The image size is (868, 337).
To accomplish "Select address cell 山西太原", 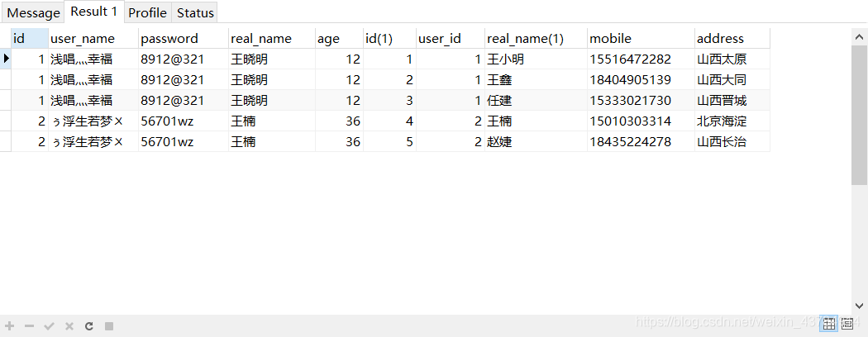I will tap(732, 59).
